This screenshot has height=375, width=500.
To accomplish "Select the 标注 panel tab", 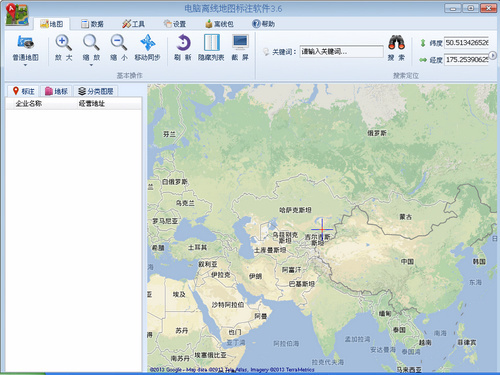I will click(23, 91).
